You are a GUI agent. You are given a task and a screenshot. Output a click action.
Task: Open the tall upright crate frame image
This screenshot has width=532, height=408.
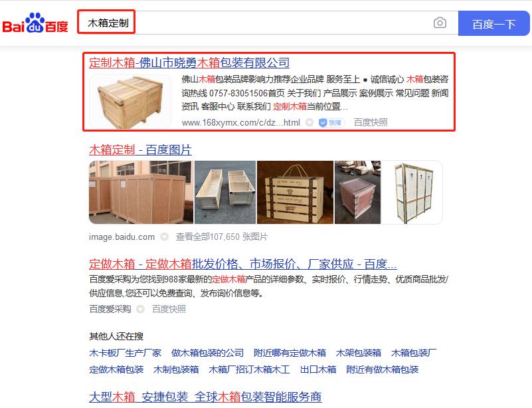(x=412, y=192)
